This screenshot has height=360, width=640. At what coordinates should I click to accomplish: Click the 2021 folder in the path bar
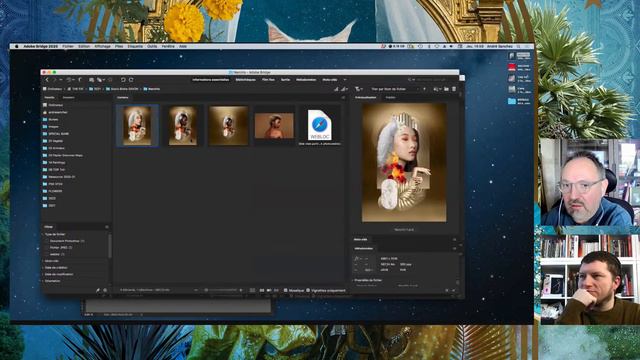(95, 89)
